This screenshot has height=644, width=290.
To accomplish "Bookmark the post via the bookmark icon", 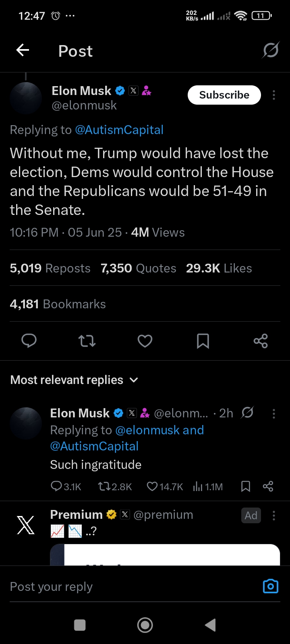I will coord(203,341).
